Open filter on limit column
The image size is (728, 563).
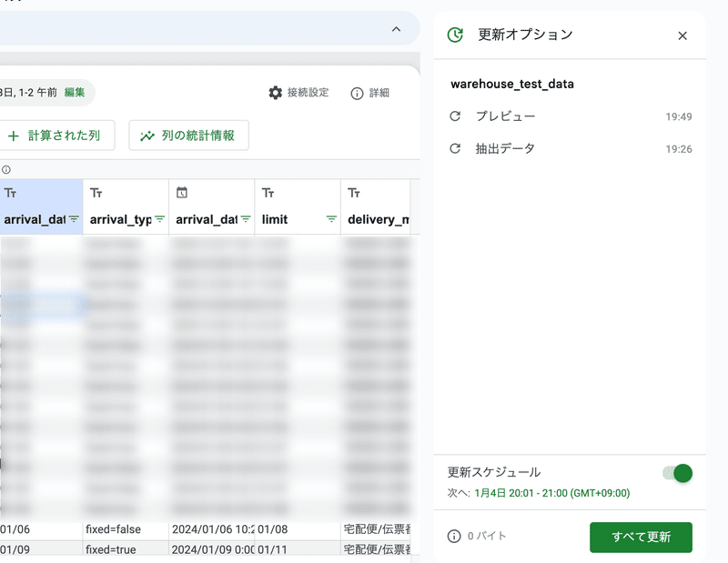coord(331,219)
